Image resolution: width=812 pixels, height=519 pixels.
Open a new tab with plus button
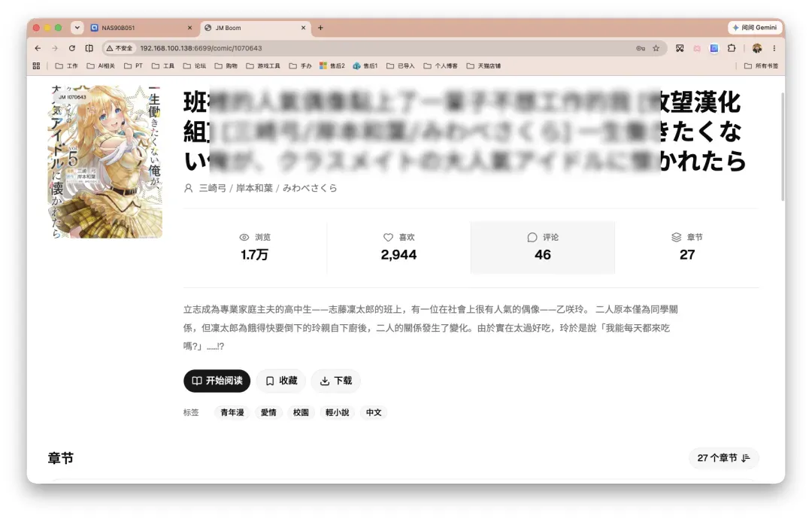pyautogui.click(x=320, y=28)
